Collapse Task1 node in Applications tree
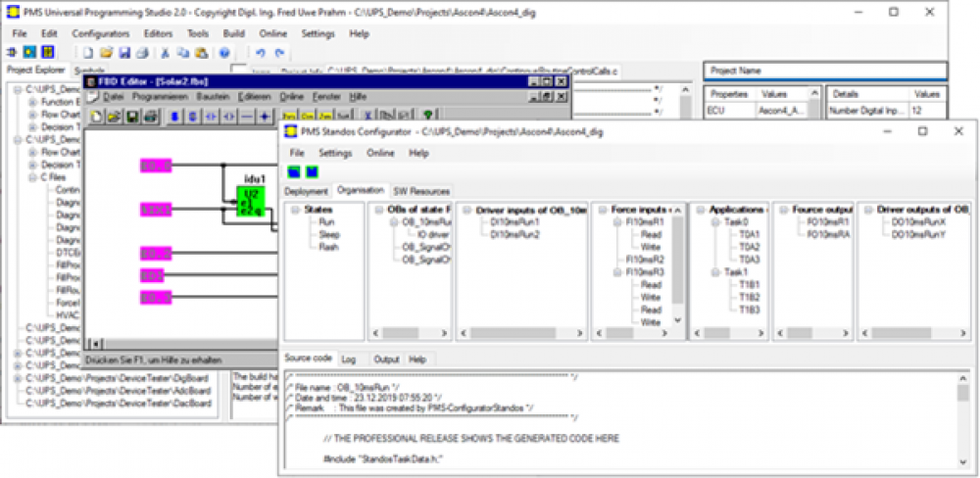This screenshot has width=980, height=478. 713,272
